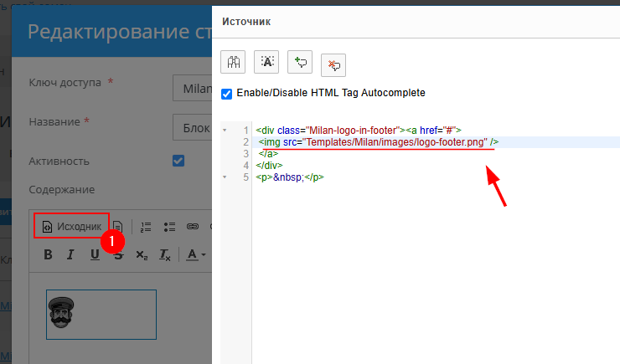Collapse the div fold arrow on line 1
The width and height of the screenshot is (620, 364).
tap(225, 131)
